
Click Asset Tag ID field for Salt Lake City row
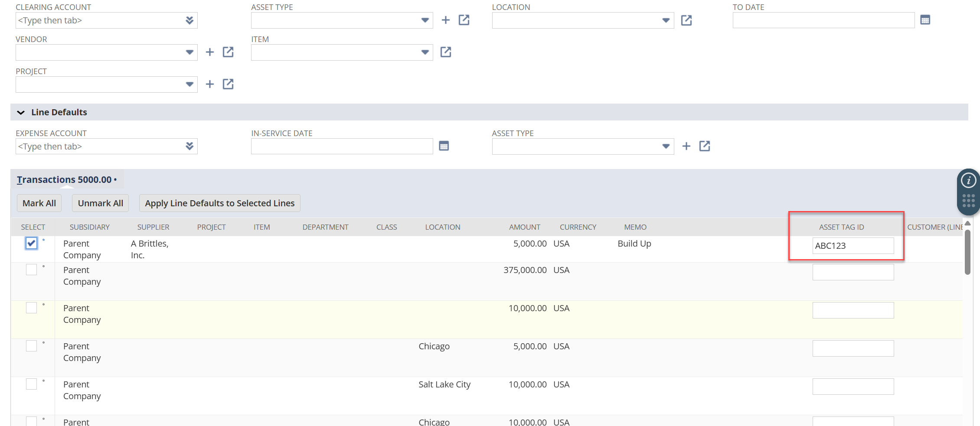point(853,387)
